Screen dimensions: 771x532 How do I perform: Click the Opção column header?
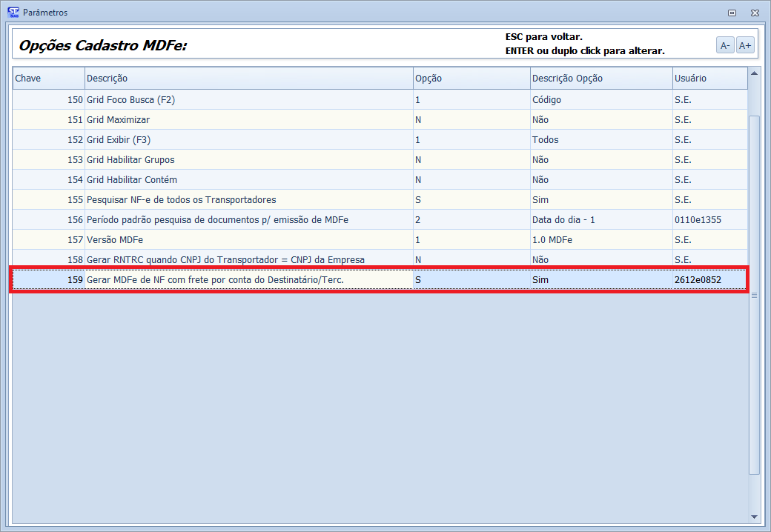(471, 79)
